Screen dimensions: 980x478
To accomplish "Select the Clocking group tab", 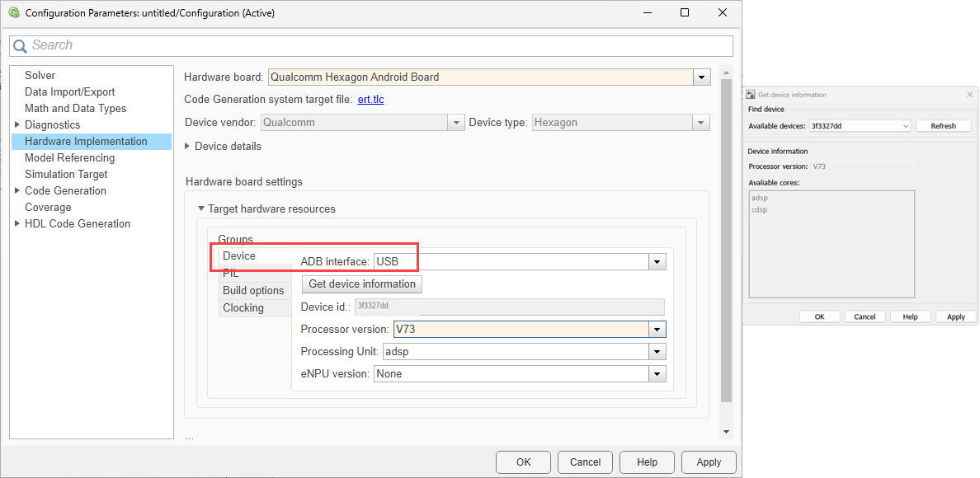I will [243, 307].
